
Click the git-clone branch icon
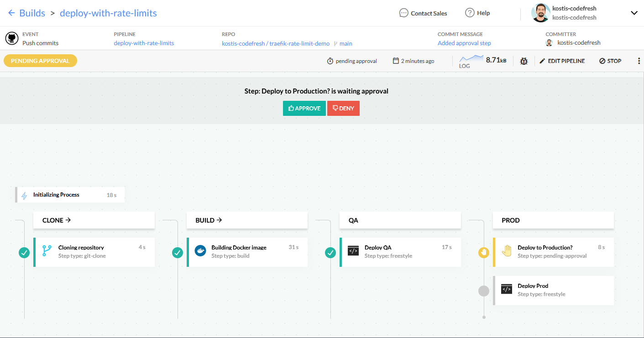coord(47,251)
